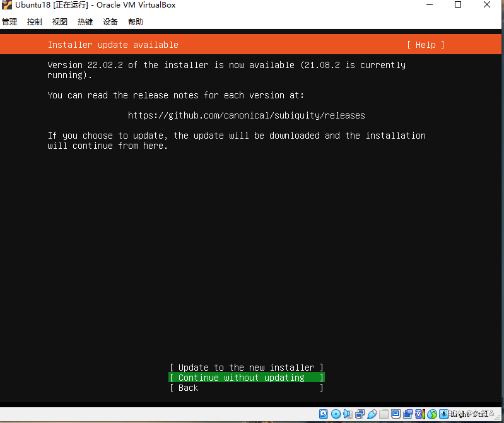504x423 pixels.
Task: Click the keyboard capture arrow icon
Action: [443, 414]
